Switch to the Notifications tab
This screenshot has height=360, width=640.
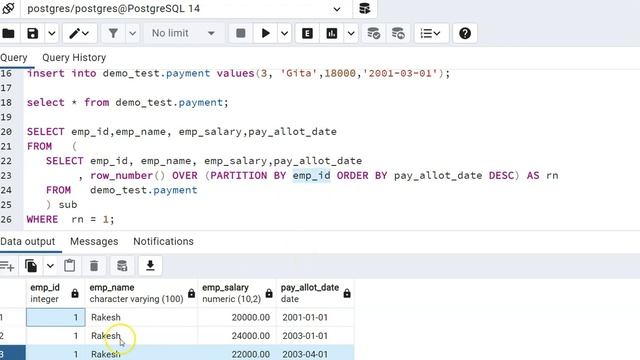[x=163, y=241]
